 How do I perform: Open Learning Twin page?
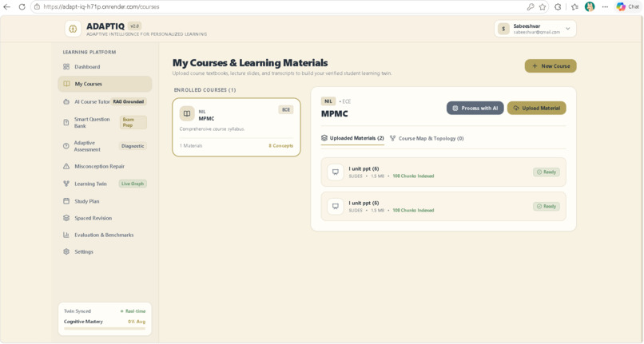105,184
